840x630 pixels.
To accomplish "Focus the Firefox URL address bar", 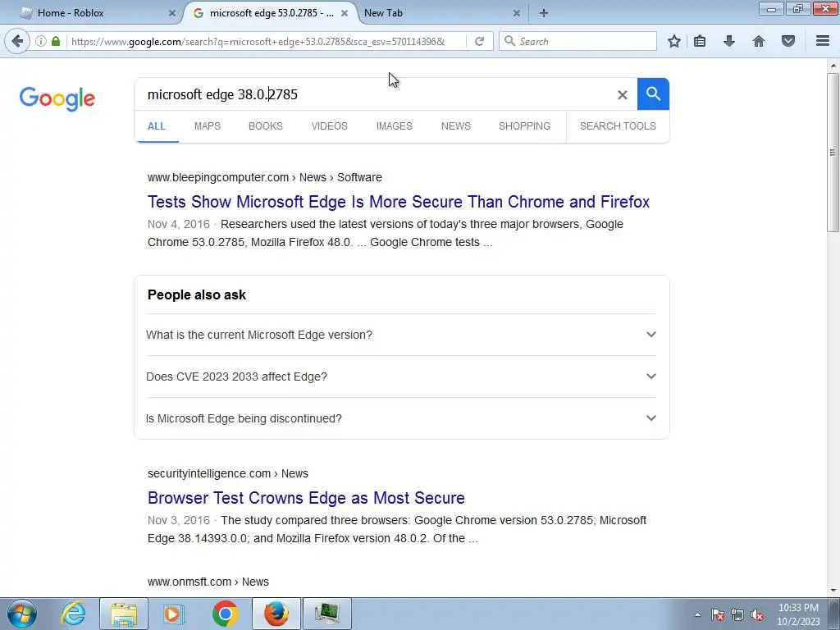I will 265,41.
